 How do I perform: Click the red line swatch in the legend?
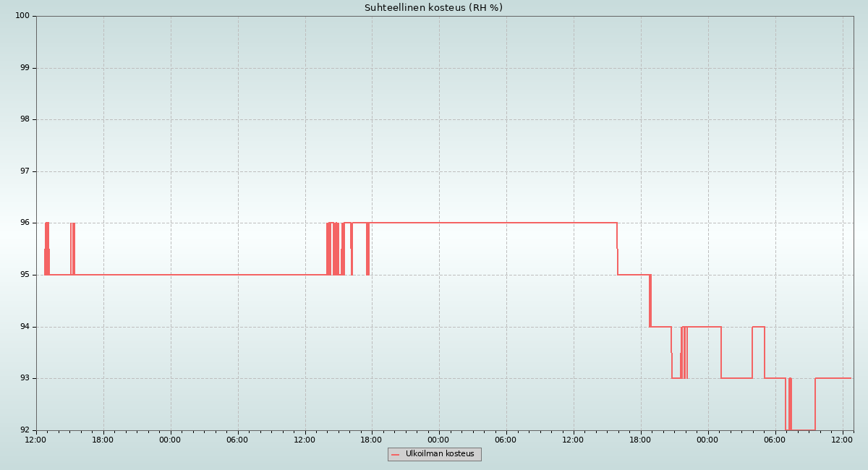click(x=395, y=455)
